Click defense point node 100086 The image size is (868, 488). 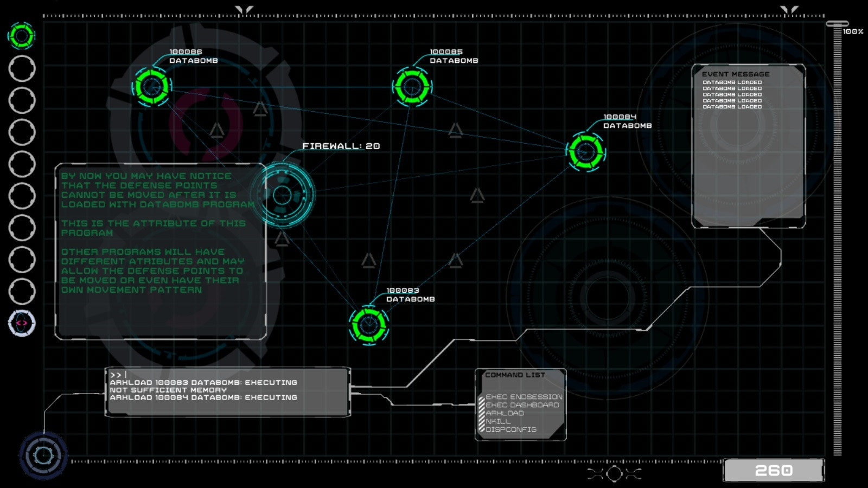(x=152, y=86)
